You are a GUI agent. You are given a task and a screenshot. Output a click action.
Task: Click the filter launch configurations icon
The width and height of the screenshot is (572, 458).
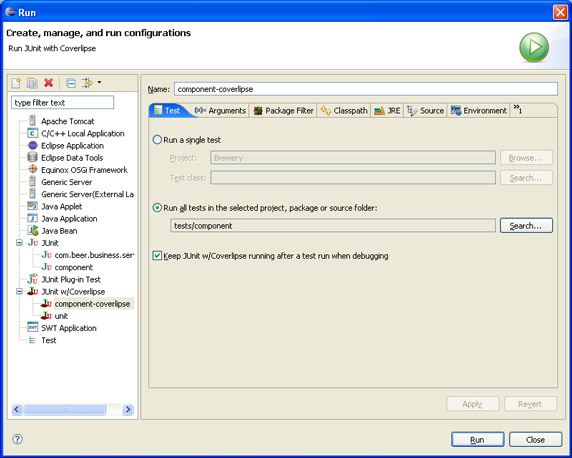point(88,83)
